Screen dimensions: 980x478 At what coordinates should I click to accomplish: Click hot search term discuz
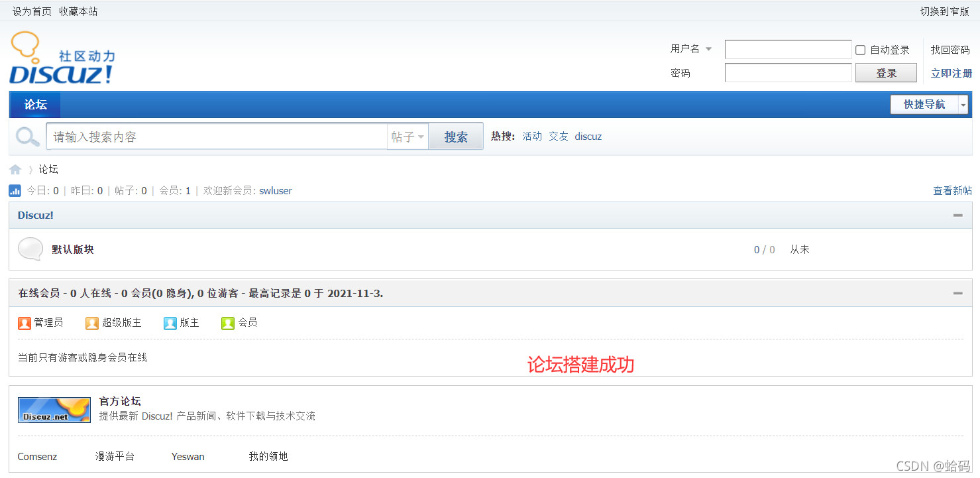point(588,136)
